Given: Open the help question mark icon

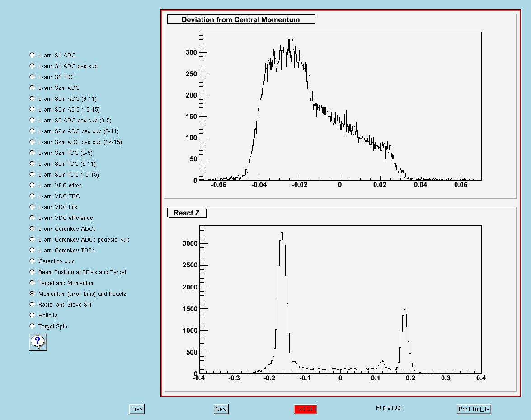Looking at the screenshot, I should pos(38,342).
